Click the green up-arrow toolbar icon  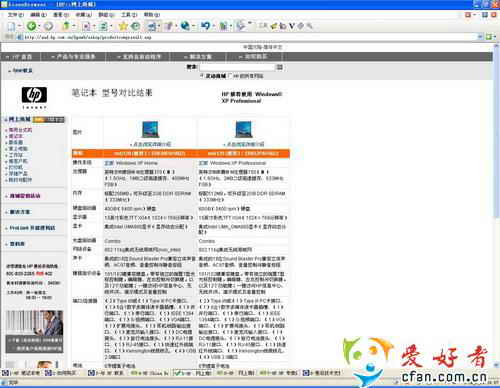click(66, 26)
